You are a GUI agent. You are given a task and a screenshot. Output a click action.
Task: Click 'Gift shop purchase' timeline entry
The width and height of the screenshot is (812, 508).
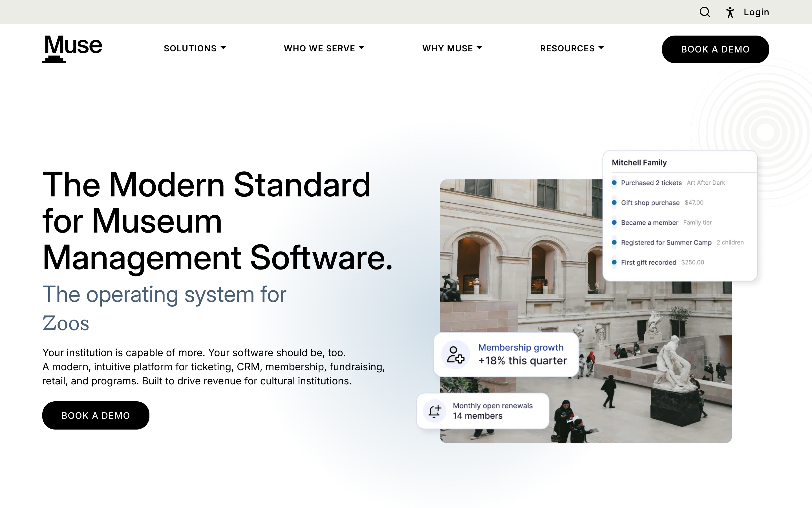pyautogui.click(x=650, y=203)
